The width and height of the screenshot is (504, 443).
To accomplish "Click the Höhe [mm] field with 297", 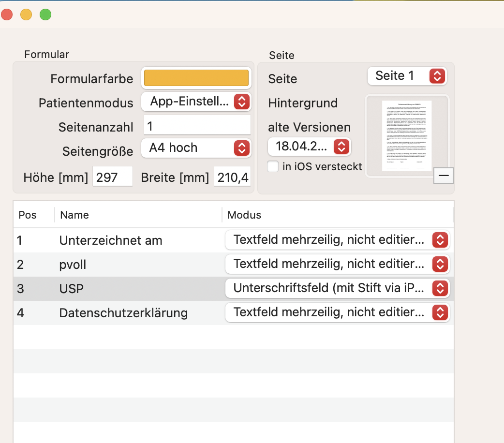I will [113, 176].
